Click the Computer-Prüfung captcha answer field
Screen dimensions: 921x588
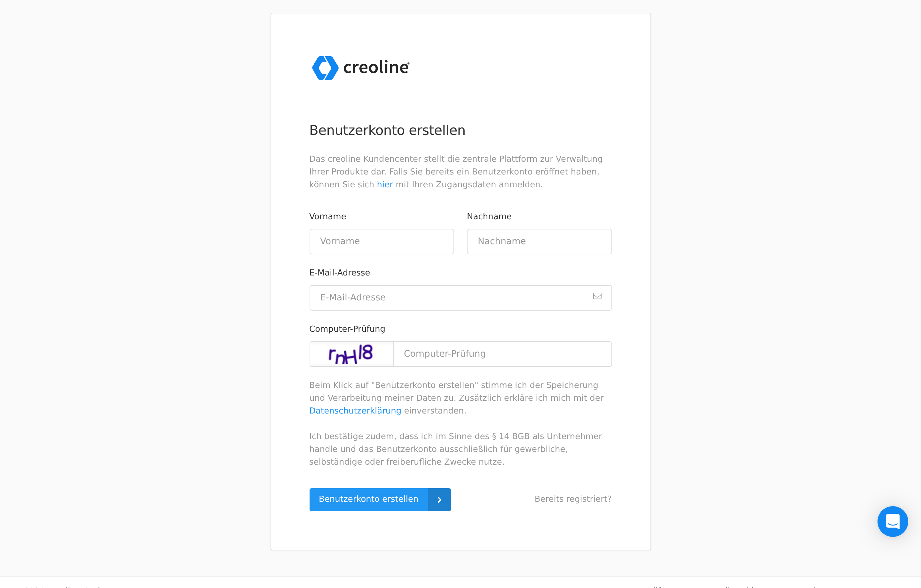502,354
